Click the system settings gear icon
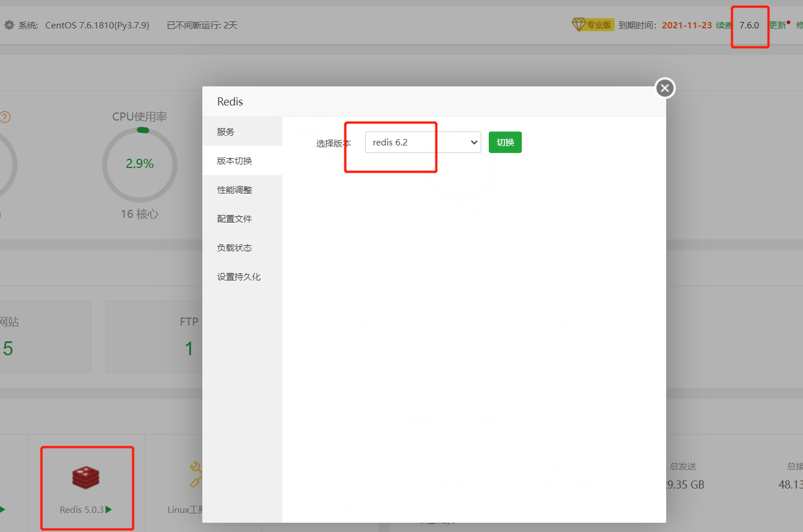Image resolution: width=803 pixels, height=532 pixels. [9, 25]
